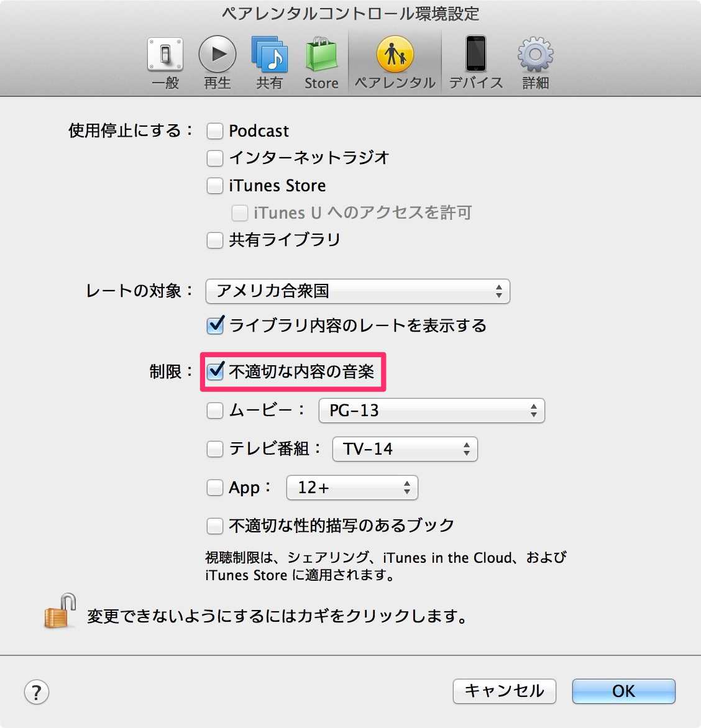
Task: Click the 制限 label
Action: [x=170, y=371]
